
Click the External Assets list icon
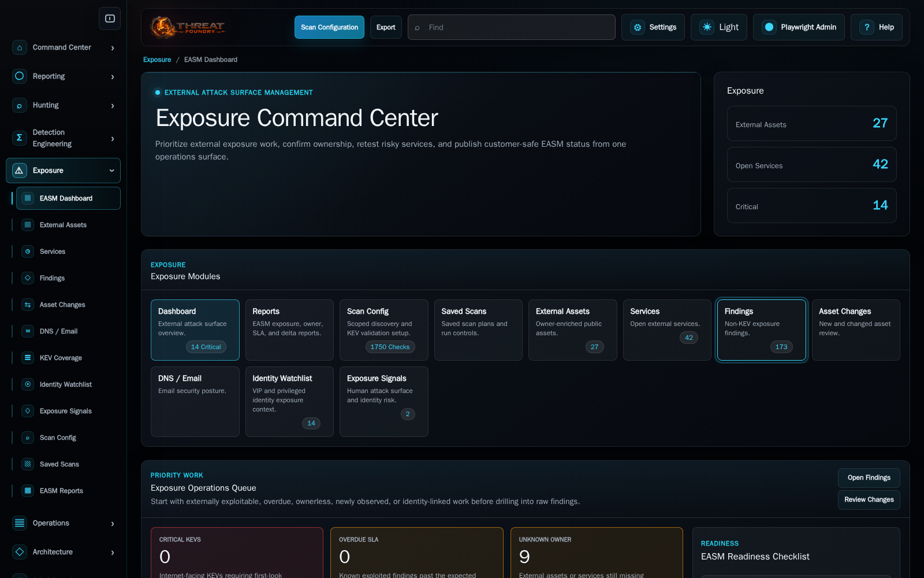[28, 225]
